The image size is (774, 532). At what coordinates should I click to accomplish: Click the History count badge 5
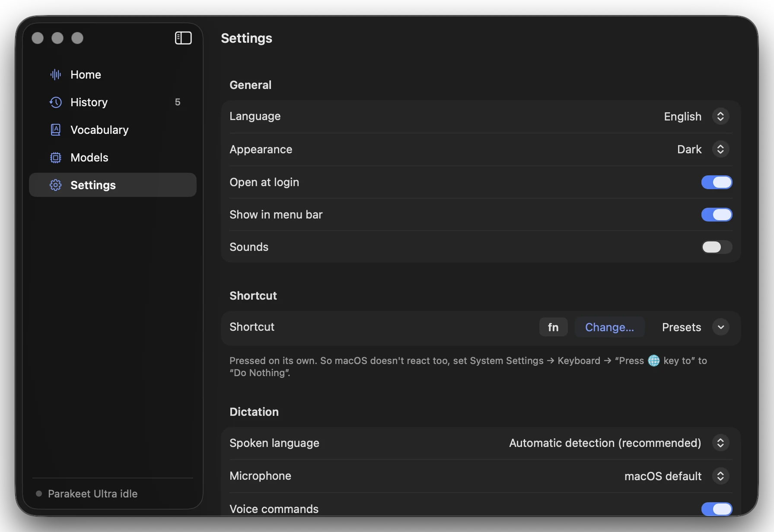tap(178, 102)
